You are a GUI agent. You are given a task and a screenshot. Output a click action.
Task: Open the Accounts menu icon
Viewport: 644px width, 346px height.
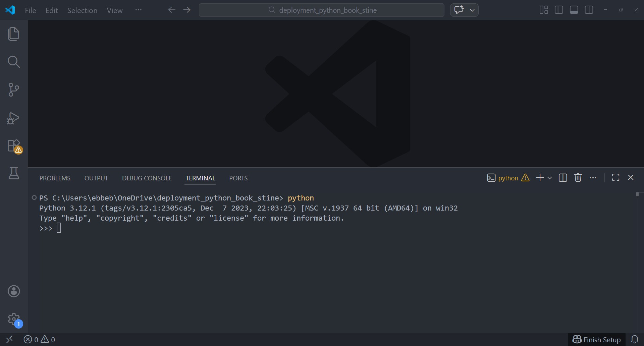(14, 291)
